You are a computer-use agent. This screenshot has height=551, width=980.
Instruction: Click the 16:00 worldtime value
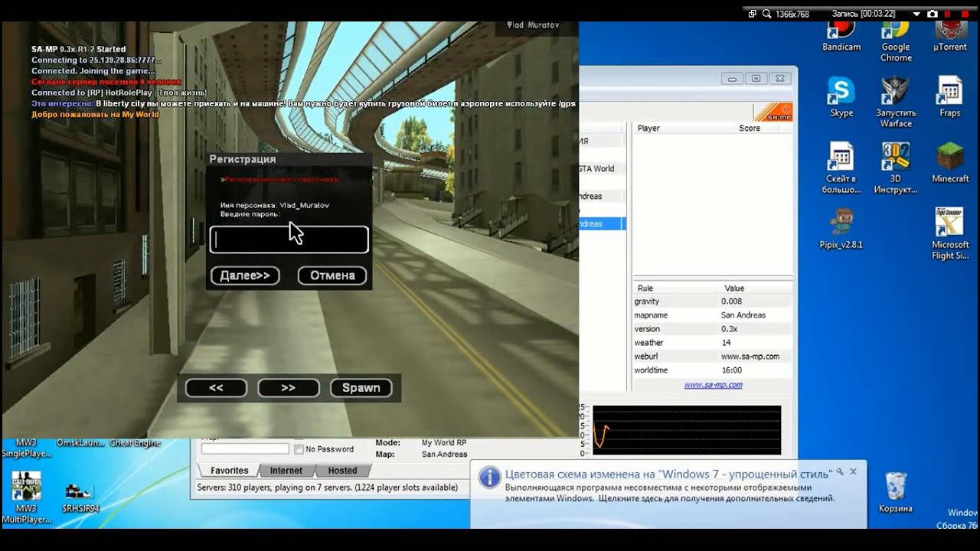(732, 370)
